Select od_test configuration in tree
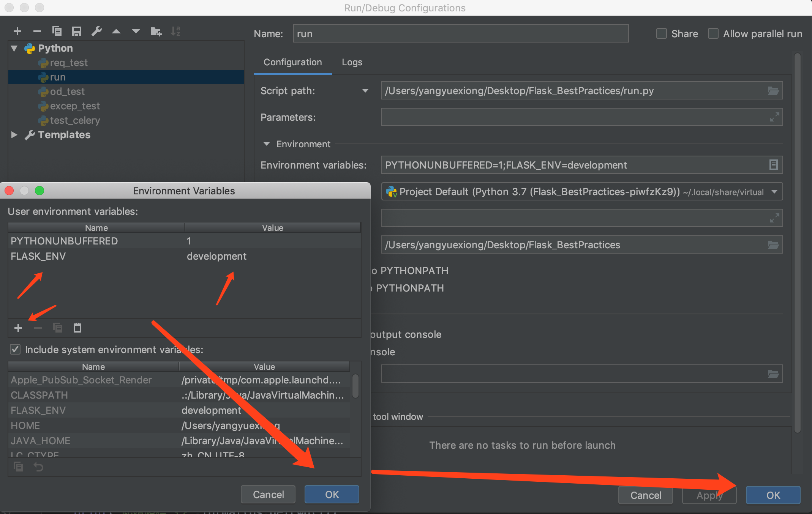This screenshot has width=812, height=514. 67,91
